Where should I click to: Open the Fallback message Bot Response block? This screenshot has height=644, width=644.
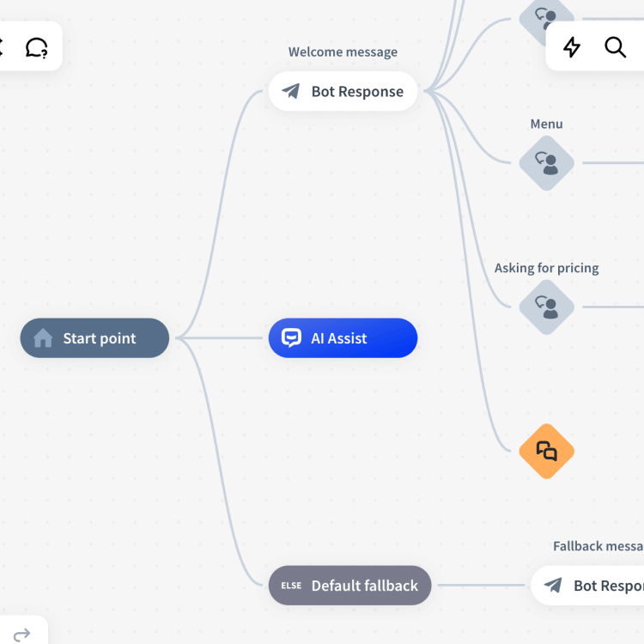pyautogui.click(x=592, y=586)
